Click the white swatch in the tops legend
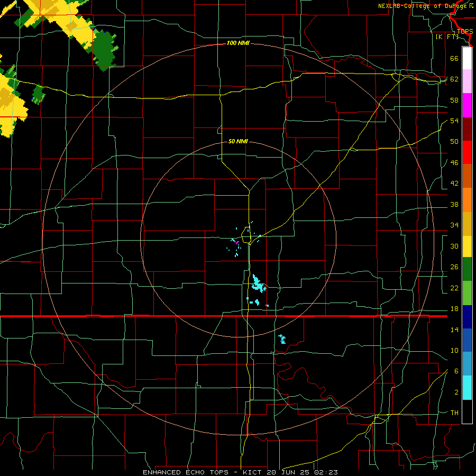The width and height of the screenshot is (476, 476). pyautogui.click(x=467, y=58)
